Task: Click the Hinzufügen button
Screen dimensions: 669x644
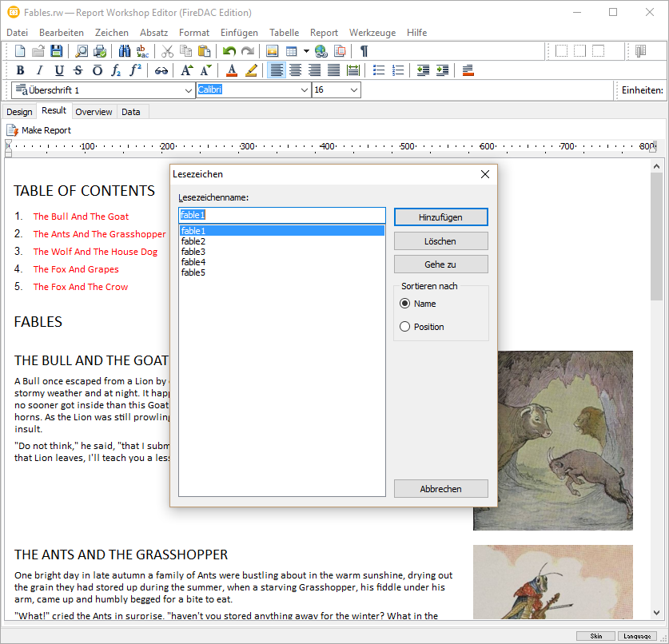Action: (440, 217)
